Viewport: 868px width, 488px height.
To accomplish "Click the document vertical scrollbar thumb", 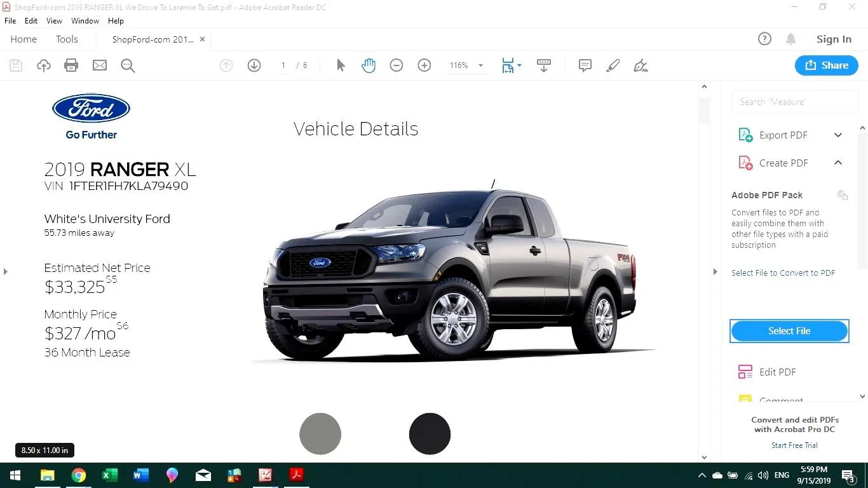I will click(x=704, y=111).
